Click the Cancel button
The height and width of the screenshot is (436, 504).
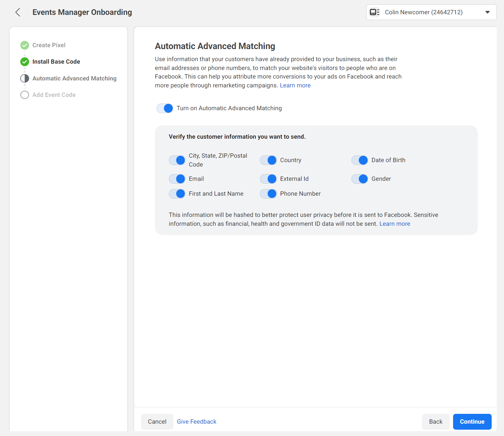pyautogui.click(x=157, y=422)
